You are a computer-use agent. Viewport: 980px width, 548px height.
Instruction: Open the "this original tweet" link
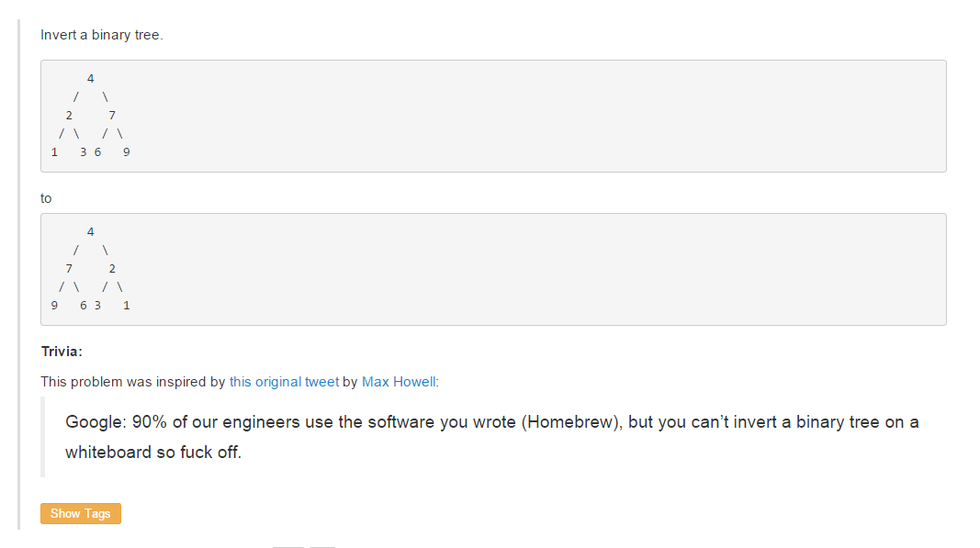point(284,382)
